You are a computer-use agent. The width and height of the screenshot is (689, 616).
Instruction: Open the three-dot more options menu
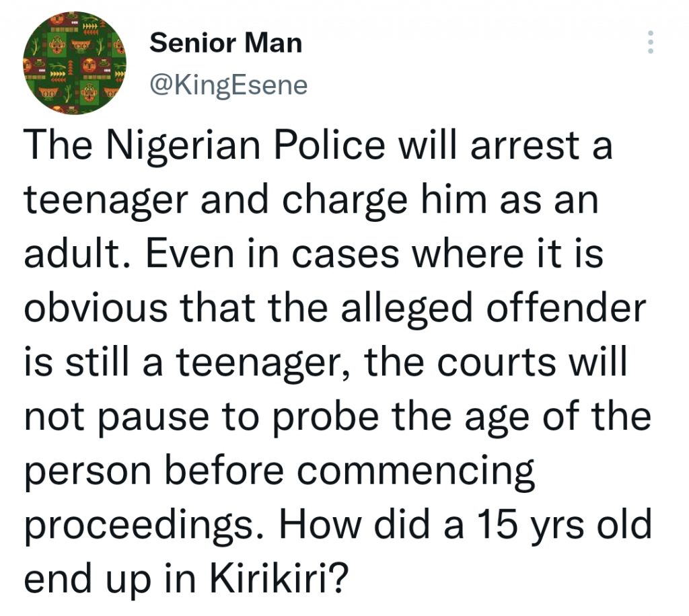(x=651, y=42)
